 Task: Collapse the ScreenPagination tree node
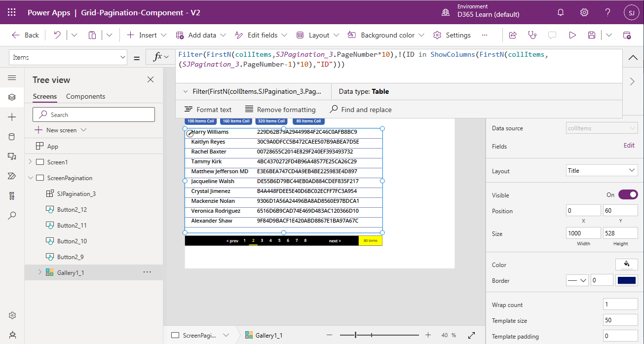click(30, 178)
